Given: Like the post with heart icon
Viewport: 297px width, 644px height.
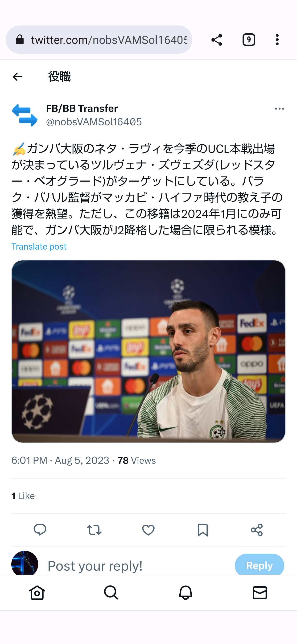Looking at the screenshot, I should click(148, 530).
